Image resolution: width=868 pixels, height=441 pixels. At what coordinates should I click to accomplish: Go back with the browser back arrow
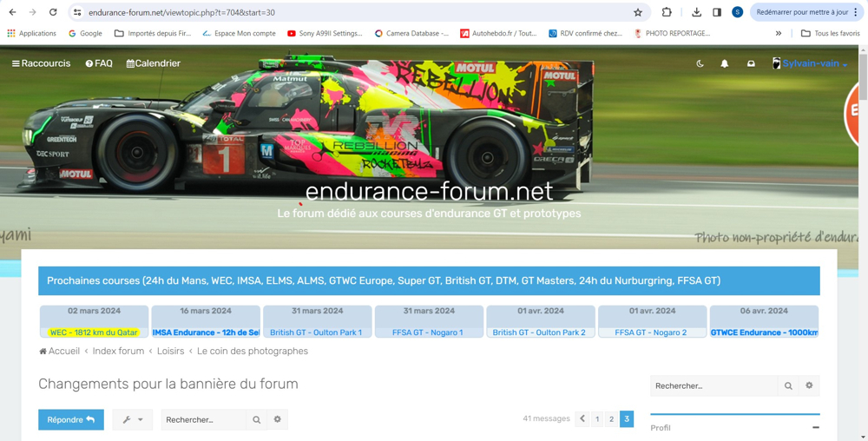point(13,12)
